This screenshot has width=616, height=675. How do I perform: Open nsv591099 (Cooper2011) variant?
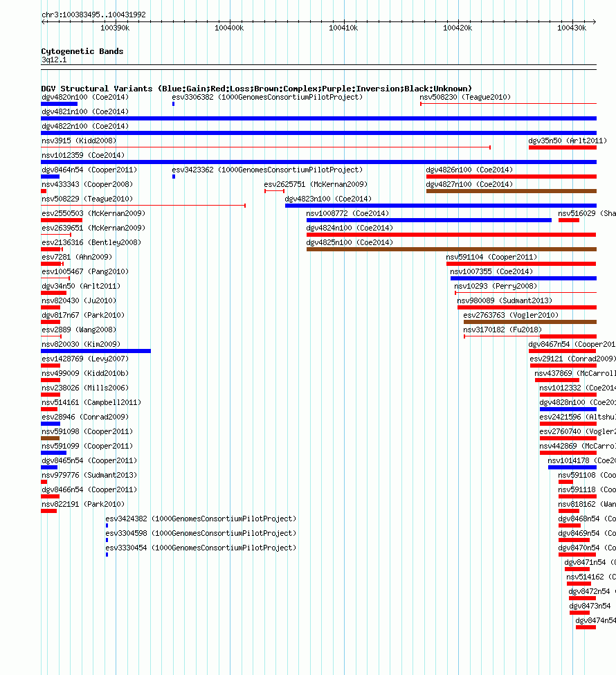[87, 447]
